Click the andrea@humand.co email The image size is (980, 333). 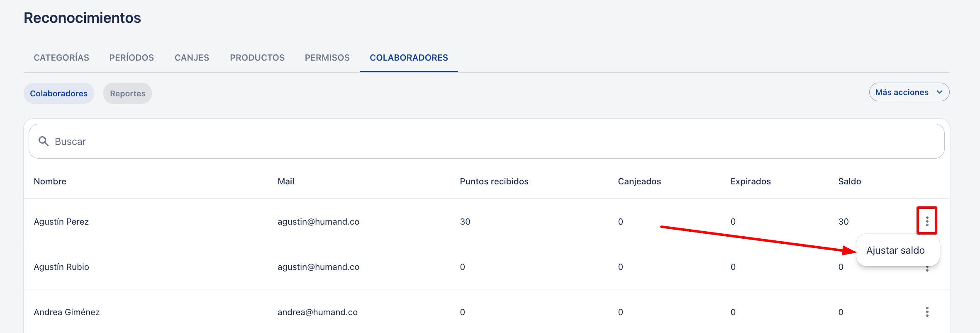pos(317,312)
